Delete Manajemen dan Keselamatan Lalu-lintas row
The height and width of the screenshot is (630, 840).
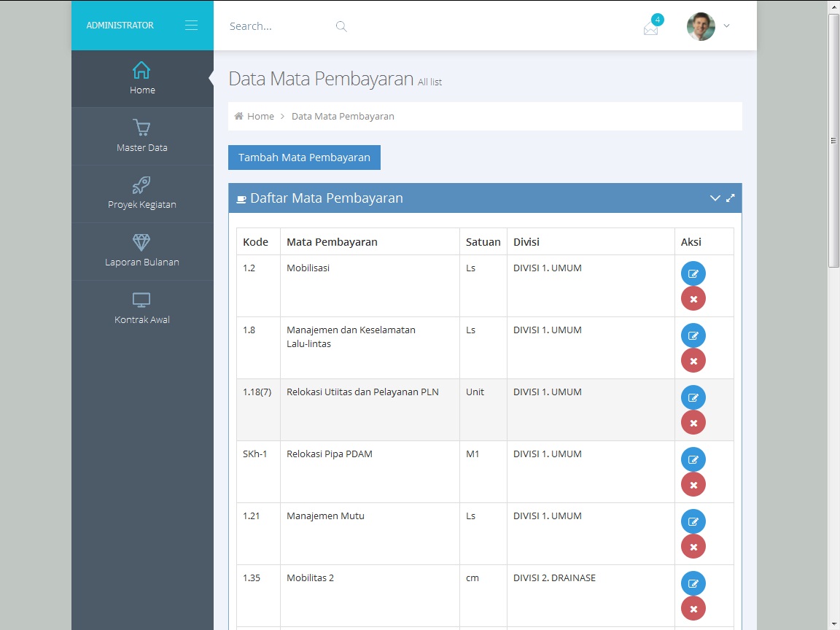(x=693, y=361)
